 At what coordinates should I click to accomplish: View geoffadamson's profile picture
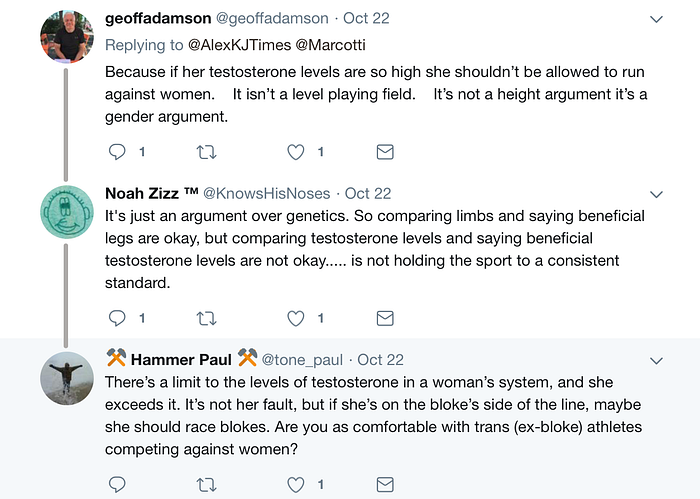[67, 37]
